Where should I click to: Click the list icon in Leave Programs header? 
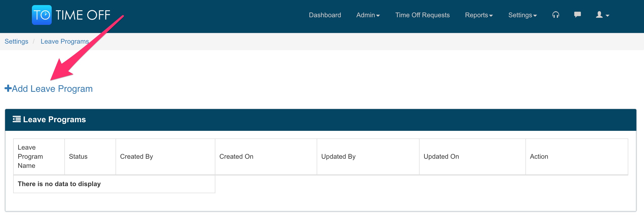coord(17,119)
